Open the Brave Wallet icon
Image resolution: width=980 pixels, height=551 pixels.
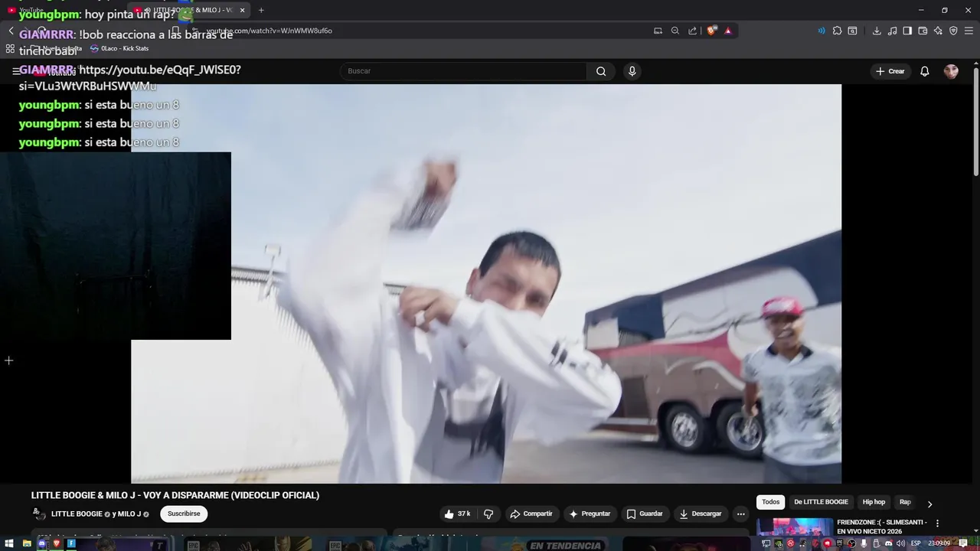(x=923, y=31)
